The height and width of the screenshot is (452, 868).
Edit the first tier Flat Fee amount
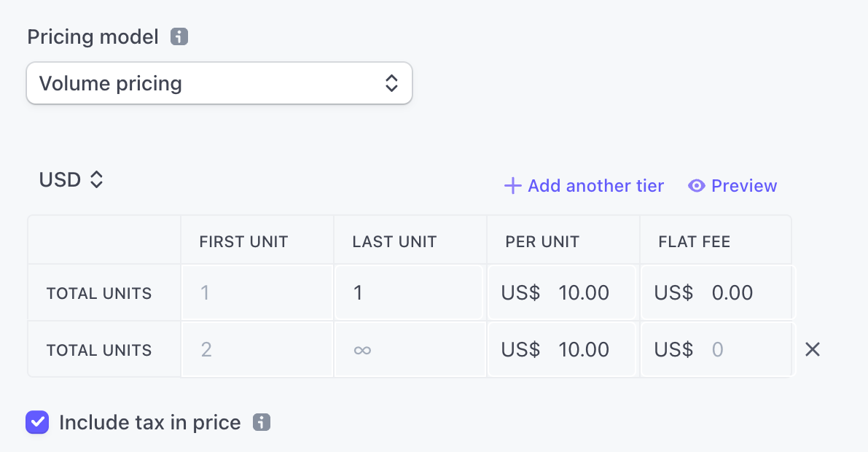[x=717, y=292]
